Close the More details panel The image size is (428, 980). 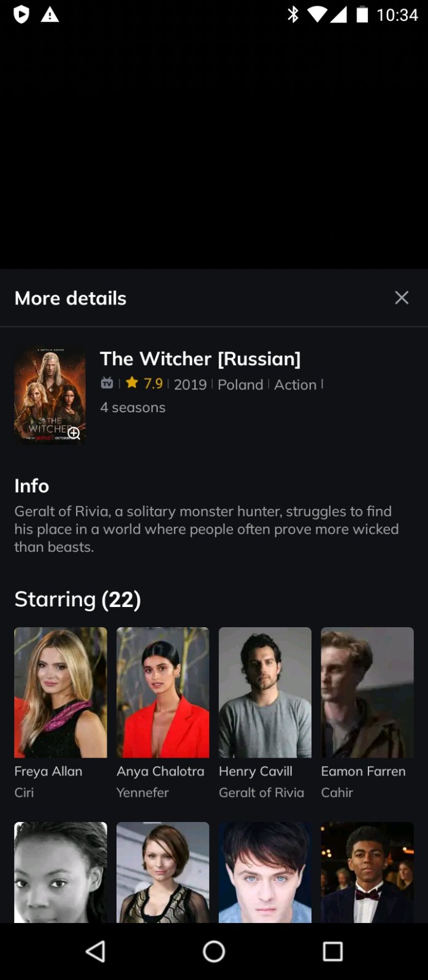tap(402, 298)
